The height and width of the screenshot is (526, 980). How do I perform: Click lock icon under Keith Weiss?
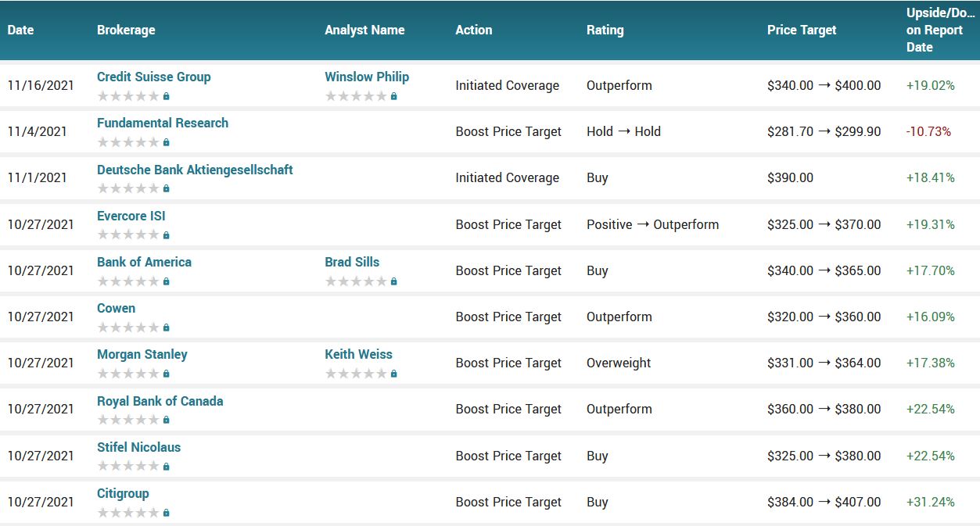393,374
